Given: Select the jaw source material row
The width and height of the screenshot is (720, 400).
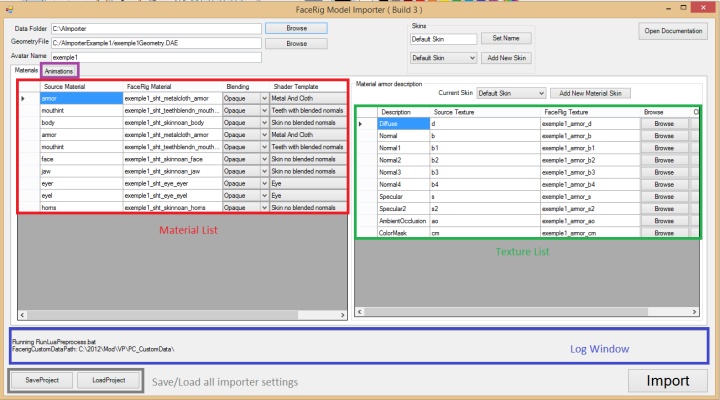Looking at the screenshot, I should (81, 171).
